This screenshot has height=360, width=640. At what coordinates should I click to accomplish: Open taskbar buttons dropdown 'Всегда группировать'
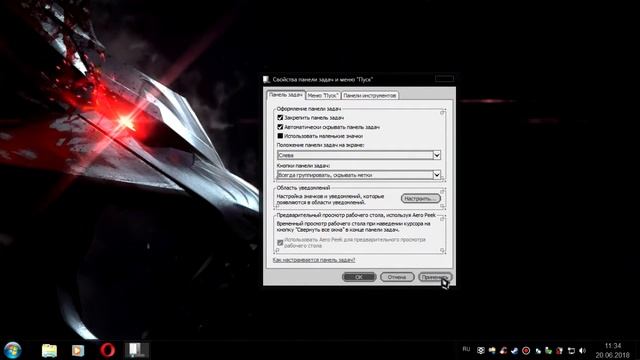[x=359, y=175]
